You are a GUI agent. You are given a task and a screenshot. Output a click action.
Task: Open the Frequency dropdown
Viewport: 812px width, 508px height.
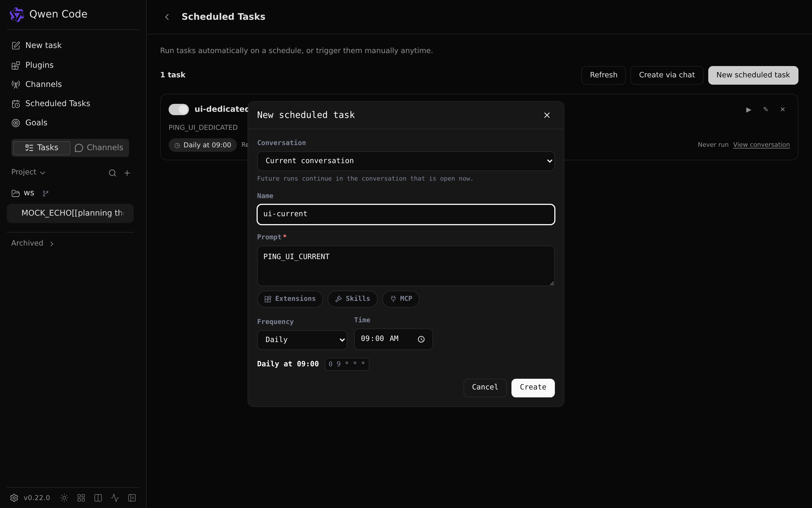[302, 340]
